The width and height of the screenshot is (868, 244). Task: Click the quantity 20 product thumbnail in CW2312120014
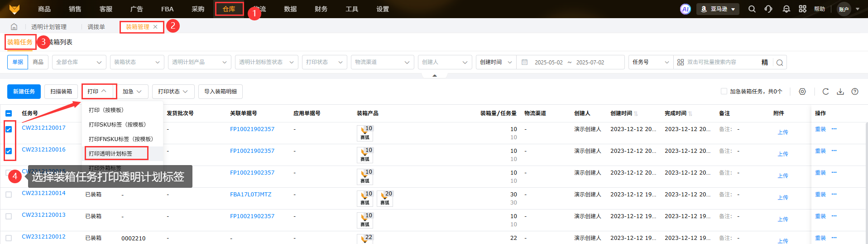385,198
